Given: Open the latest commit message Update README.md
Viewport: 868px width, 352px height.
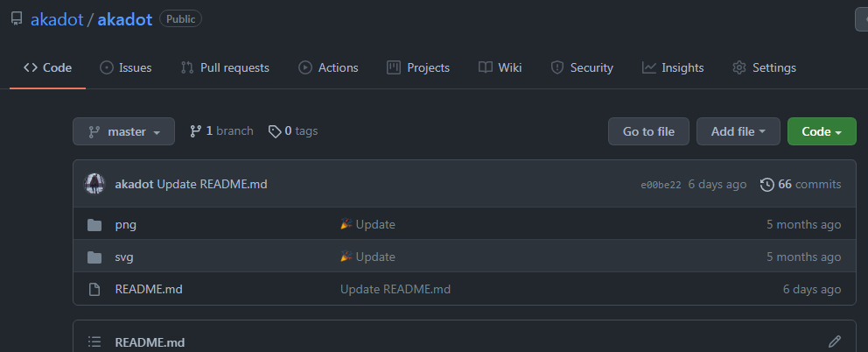Looking at the screenshot, I should tap(212, 184).
